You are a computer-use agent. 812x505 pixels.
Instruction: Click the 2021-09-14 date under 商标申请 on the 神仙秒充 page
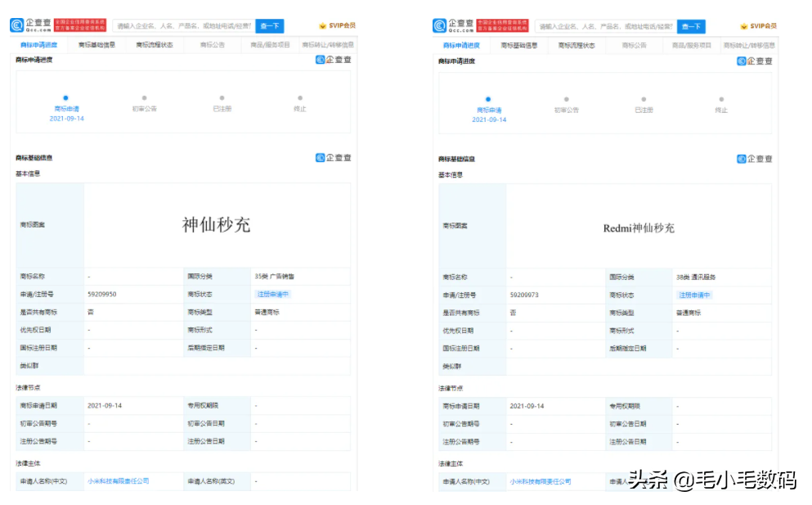66,119
